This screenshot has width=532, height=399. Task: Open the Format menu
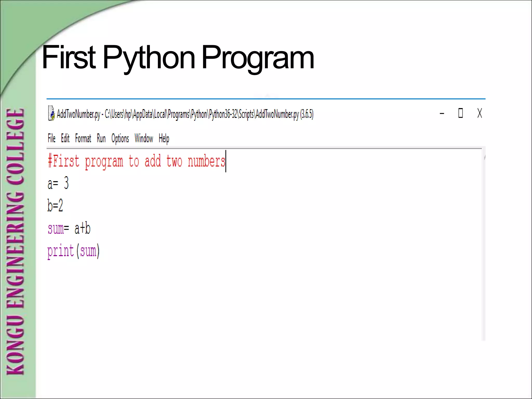(x=83, y=138)
